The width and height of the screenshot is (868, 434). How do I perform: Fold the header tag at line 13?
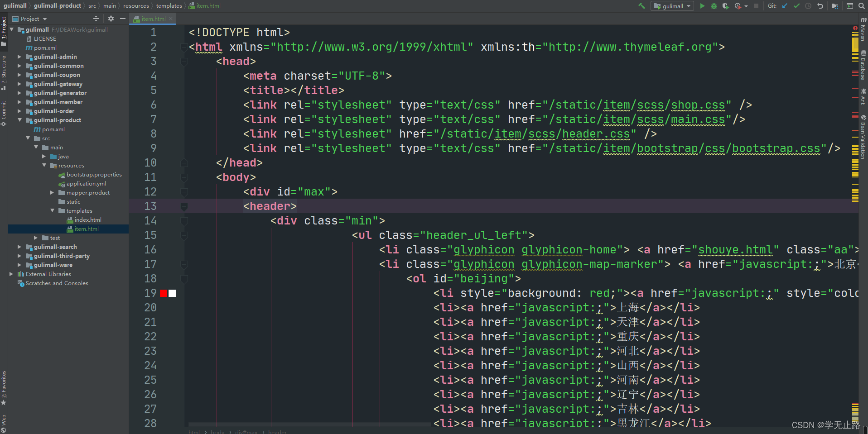(184, 207)
